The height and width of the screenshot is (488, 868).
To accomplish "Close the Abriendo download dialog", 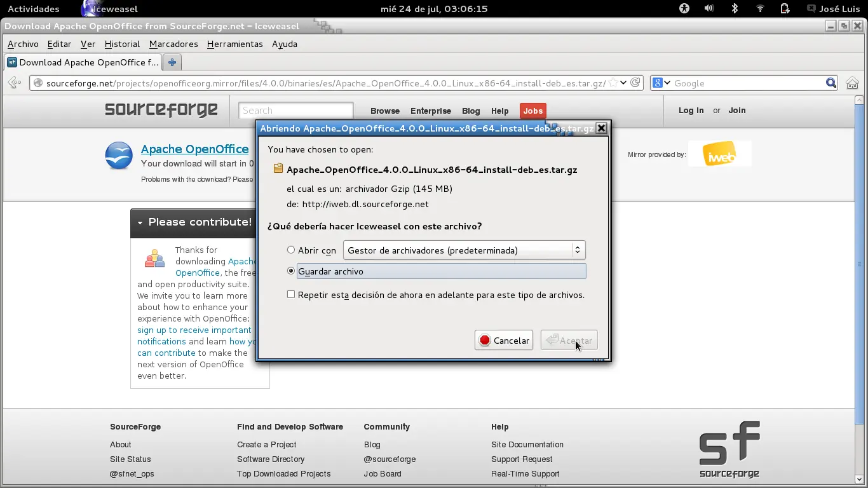I will point(601,128).
